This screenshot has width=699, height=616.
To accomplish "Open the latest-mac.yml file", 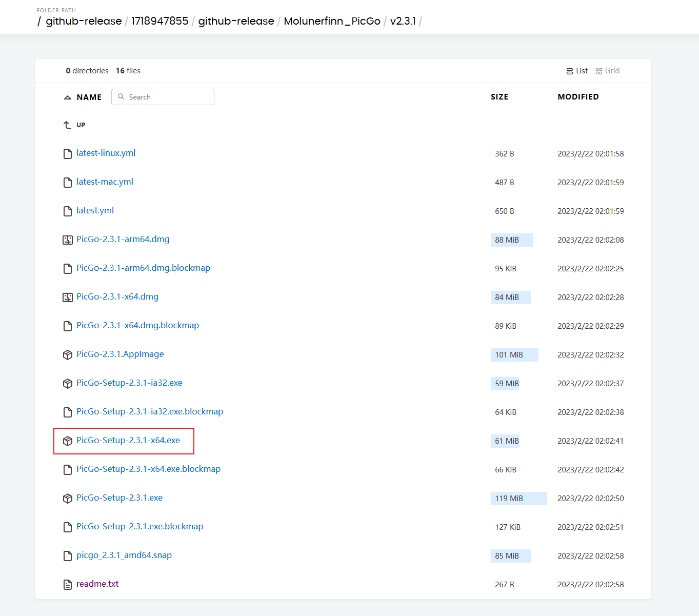I will [x=104, y=182].
